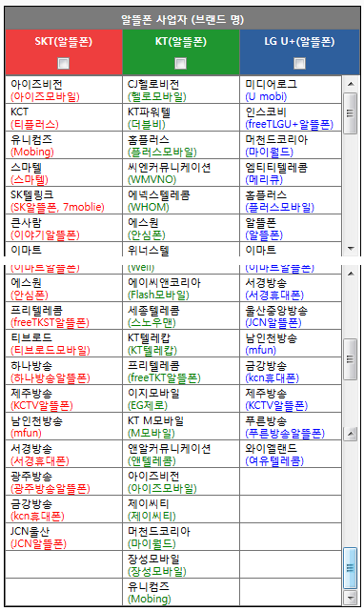Select 에스원 (안심폰) in KT column
Viewport: 364px width, 611px height.
click(181, 228)
